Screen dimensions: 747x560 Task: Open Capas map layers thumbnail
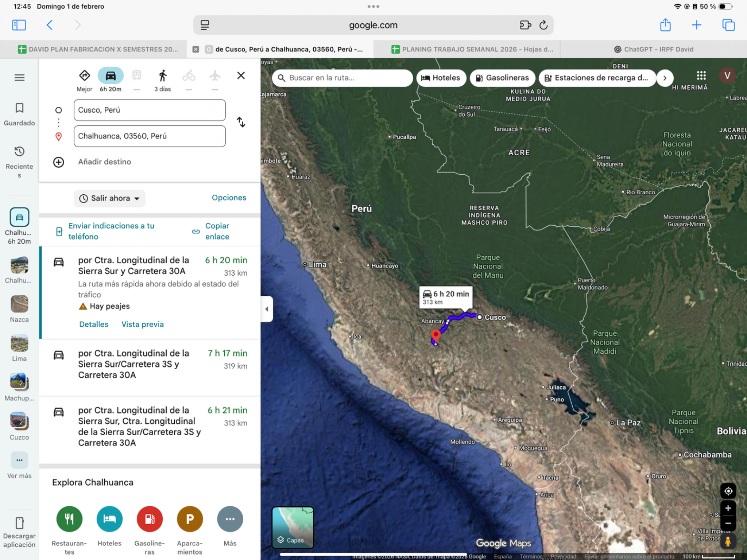293,528
